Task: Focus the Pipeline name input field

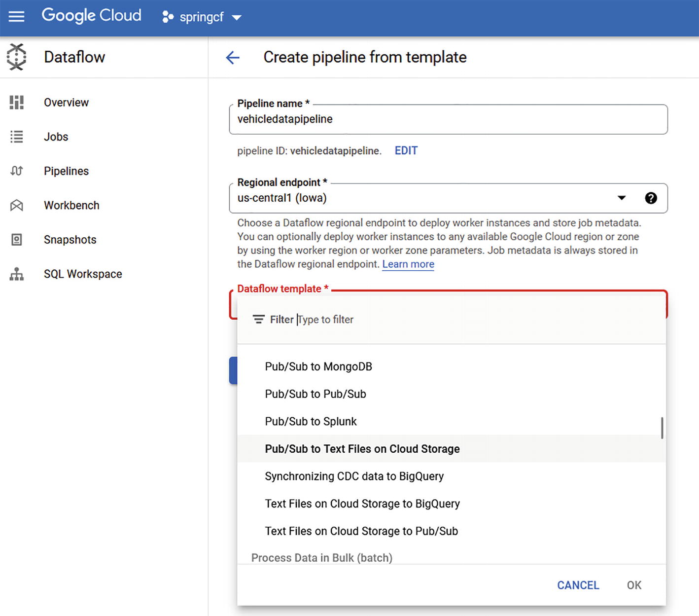Action: coord(448,119)
